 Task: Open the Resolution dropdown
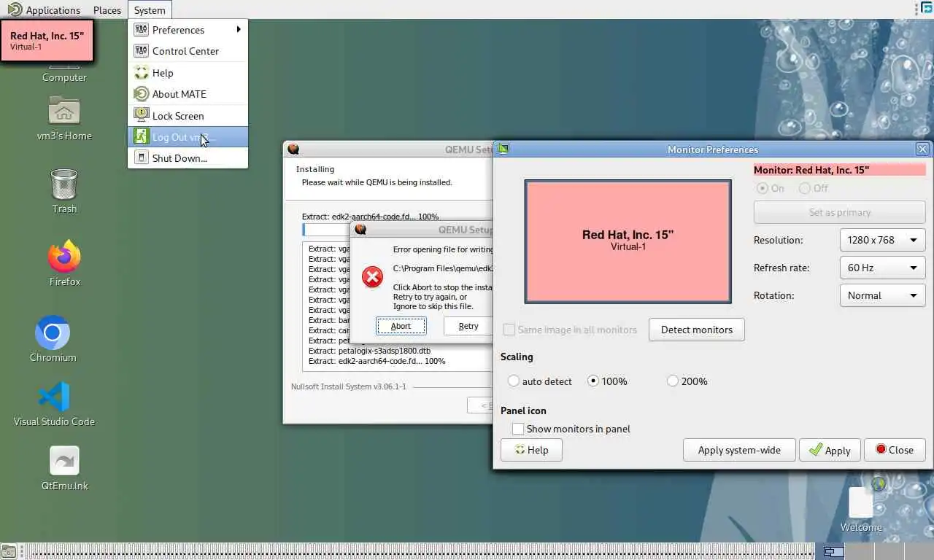pyautogui.click(x=882, y=240)
